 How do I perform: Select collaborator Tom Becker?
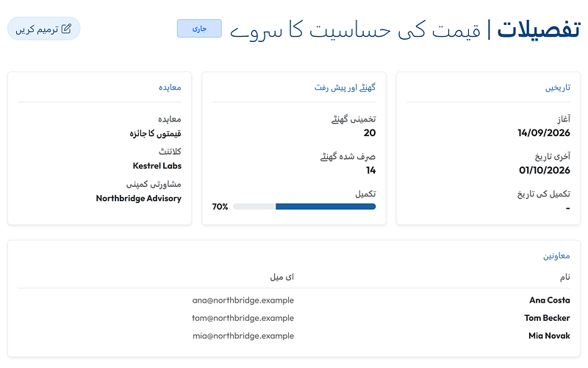coord(547,318)
